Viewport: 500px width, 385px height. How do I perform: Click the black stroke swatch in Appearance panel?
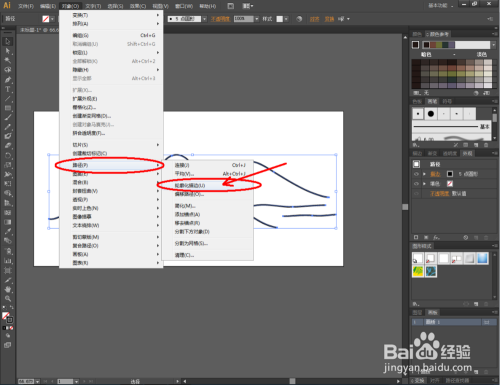pyautogui.click(x=450, y=174)
